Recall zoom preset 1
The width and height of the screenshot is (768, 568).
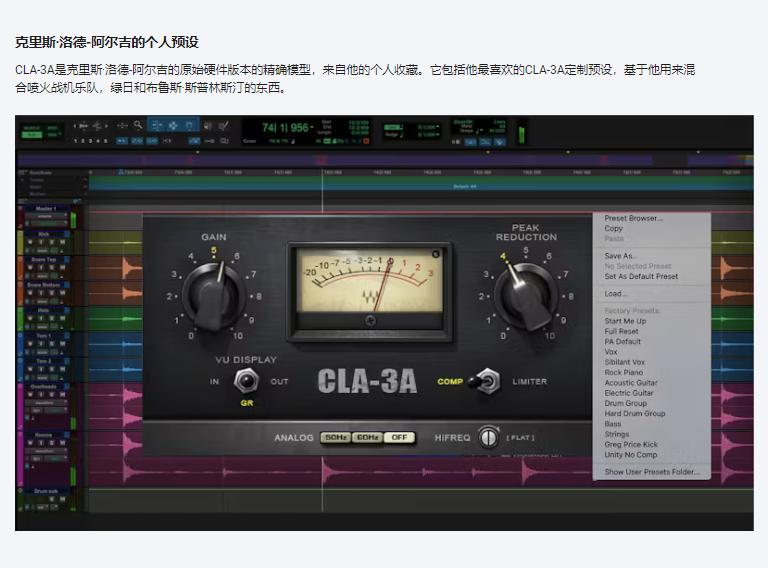(x=75, y=141)
